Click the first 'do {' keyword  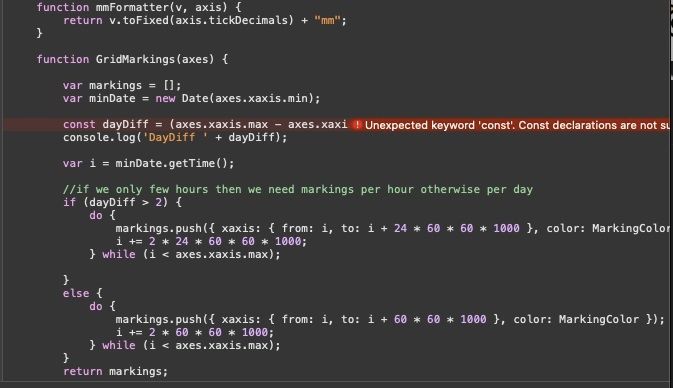coord(103,215)
